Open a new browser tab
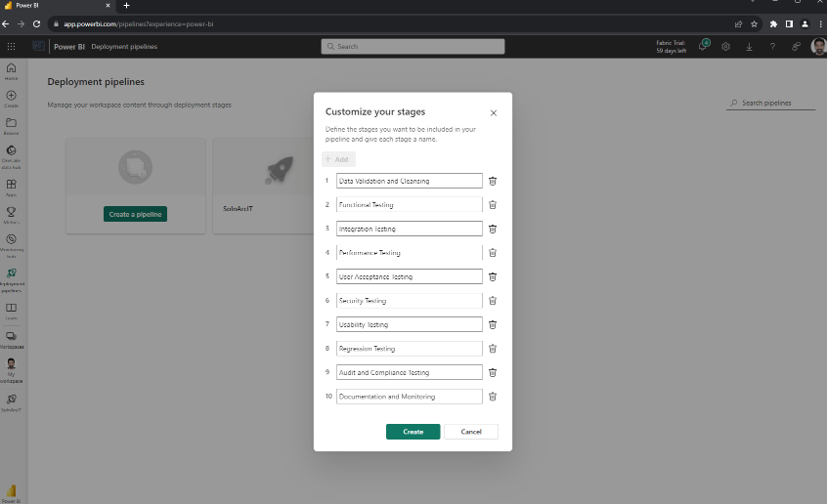Viewport: 827px width, 504px height. point(126,5)
